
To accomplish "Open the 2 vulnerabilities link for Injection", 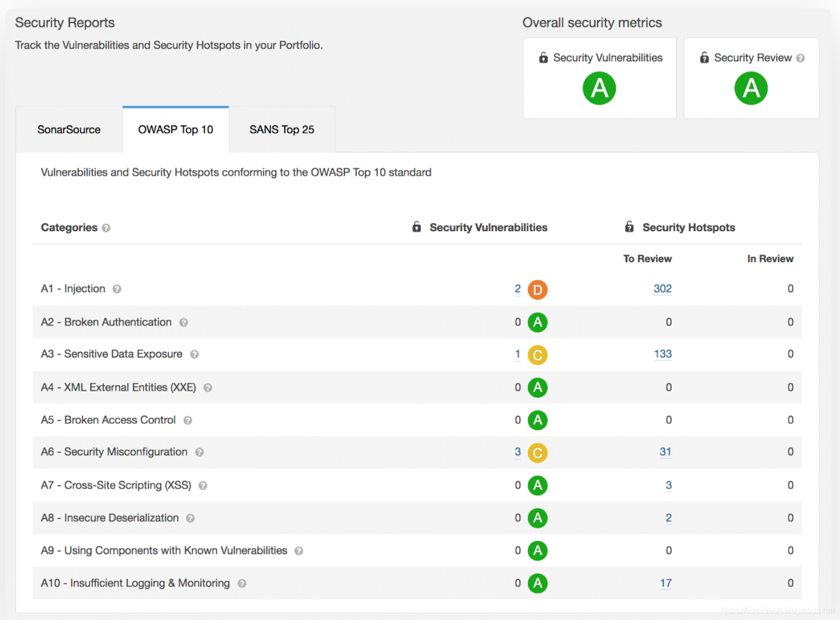I will tap(518, 289).
